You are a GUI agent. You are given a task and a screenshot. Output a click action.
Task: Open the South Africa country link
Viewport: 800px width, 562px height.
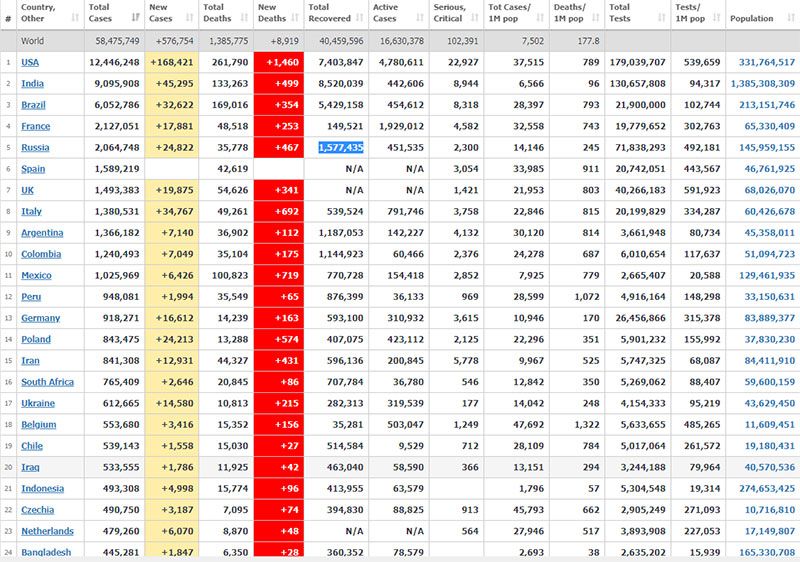pos(47,382)
